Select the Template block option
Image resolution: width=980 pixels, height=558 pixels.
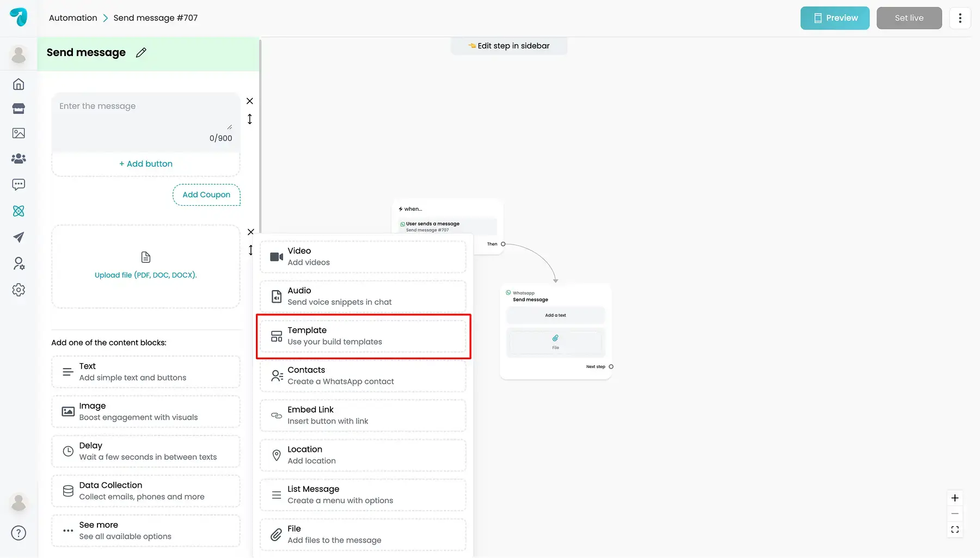363,336
